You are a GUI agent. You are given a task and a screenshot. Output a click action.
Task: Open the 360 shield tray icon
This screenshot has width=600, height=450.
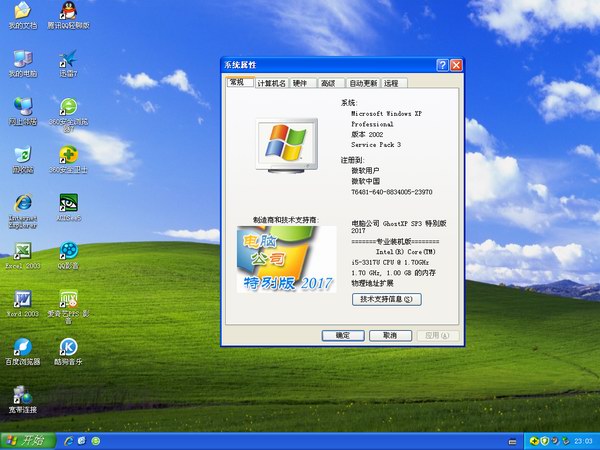[545, 441]
